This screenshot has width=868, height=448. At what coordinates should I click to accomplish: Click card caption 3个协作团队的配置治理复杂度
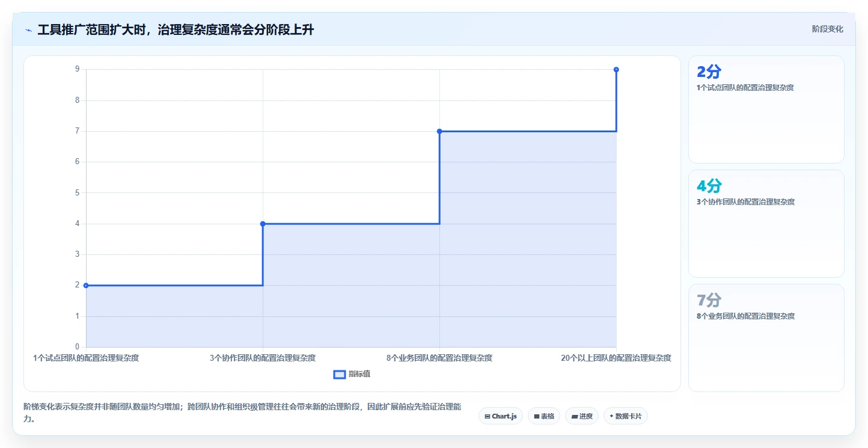click(745, 202)
